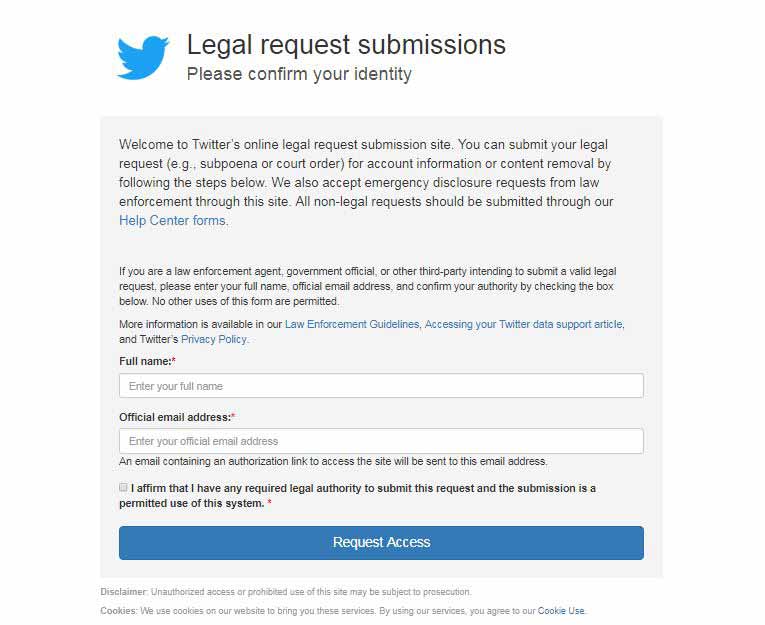Click the "Legal request submissions" heading
The width and height of the screenshot is (765, 625).
click(346, 45)
